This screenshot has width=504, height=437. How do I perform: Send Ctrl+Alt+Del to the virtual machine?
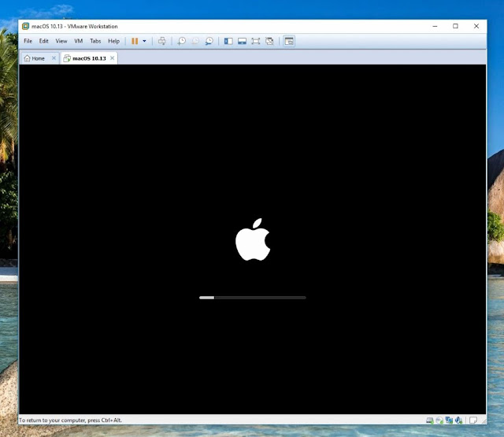(162, 41)
